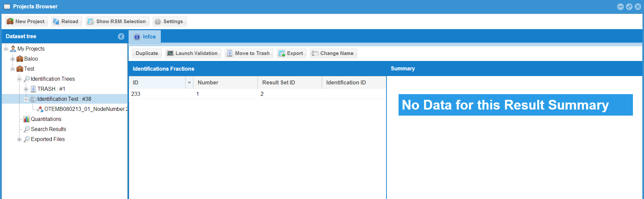Expand the Baloo project node
This screenshot has width=644, height=199.
click(12, 59)
